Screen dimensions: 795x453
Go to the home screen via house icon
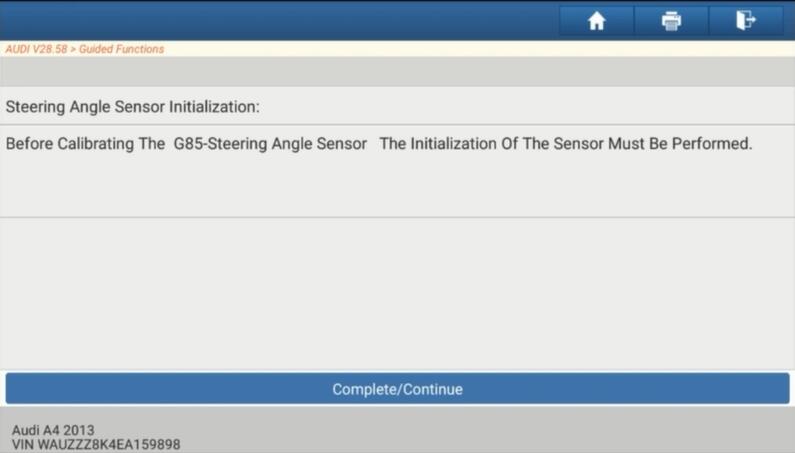pos(596,21)
